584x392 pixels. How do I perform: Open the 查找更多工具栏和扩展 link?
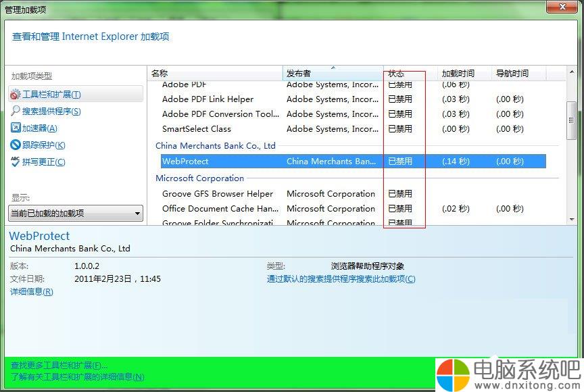point(59,365)
